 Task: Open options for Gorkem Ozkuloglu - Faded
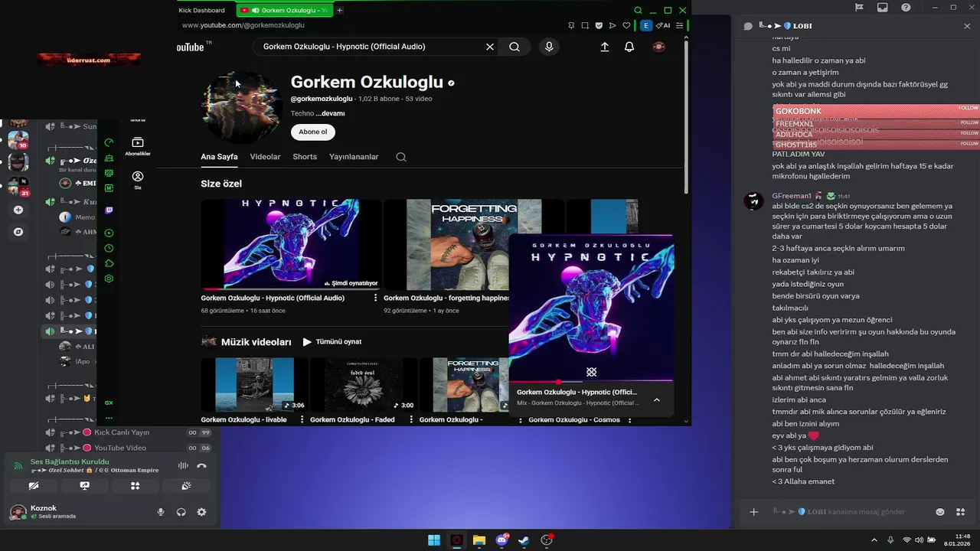[x=411, y=419]
